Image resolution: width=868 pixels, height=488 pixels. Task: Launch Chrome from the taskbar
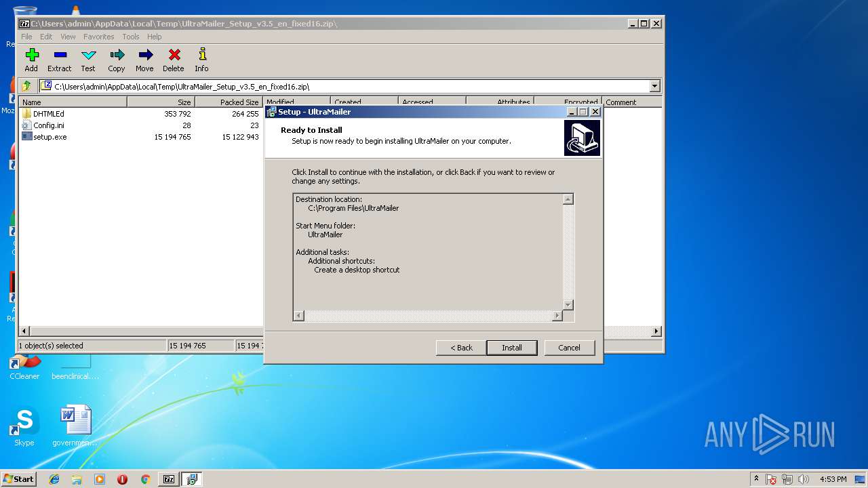pyautogui.click(x=145, y=479)
